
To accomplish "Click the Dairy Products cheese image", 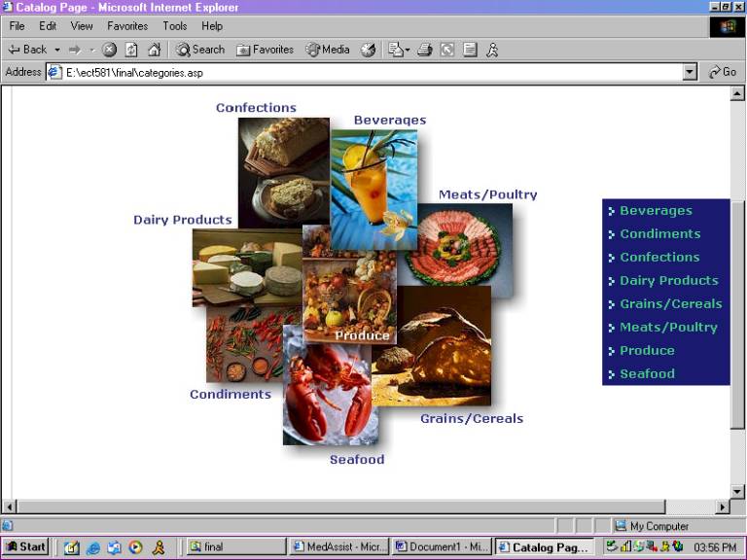I will pos(247,267).
